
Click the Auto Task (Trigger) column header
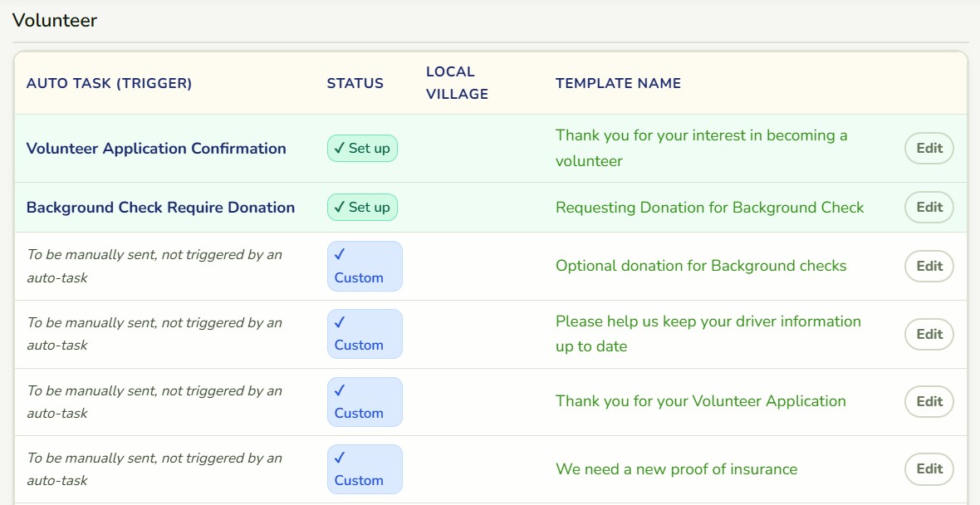110,83
